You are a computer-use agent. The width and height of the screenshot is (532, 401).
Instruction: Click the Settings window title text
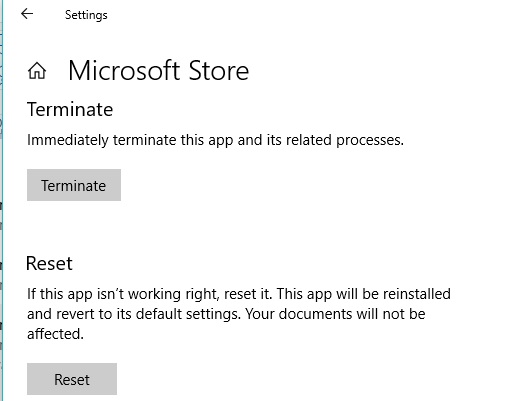pos(86,15)
